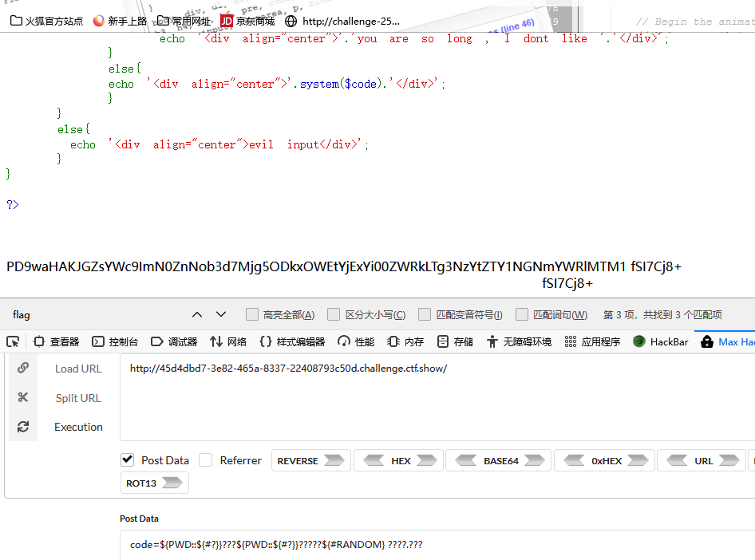Click the Execution button
The image size is (755, 560).
coord(78,427)
